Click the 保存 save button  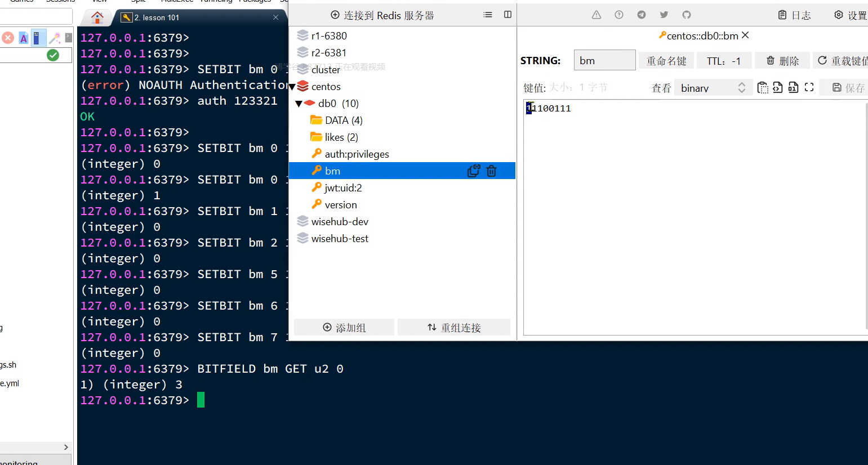[844, 87]
